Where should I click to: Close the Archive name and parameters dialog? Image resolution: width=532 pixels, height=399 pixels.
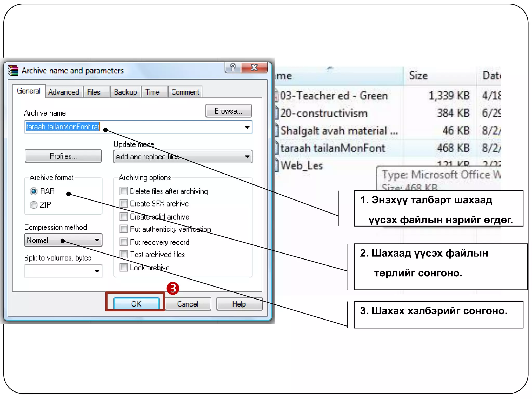pyautogui.click(x=254, y=68)
